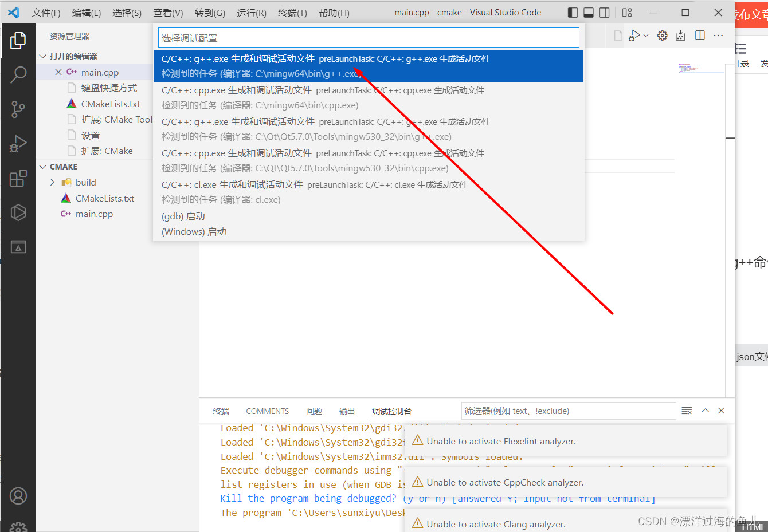This screenshot has width=768, height=532.
Task: Open the 选择(S) menu
Action: point(127,13)
